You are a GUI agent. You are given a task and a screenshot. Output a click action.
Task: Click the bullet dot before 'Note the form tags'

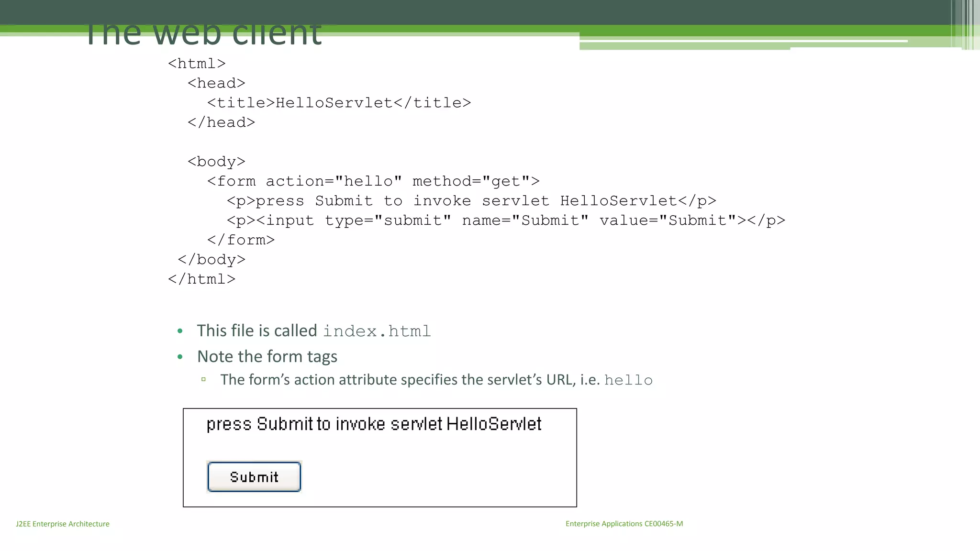(180, 357)
